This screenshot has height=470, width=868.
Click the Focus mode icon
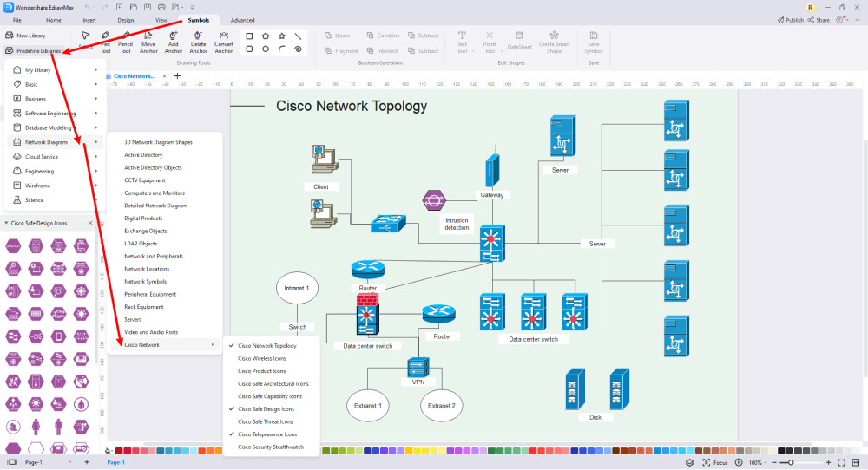706,462
